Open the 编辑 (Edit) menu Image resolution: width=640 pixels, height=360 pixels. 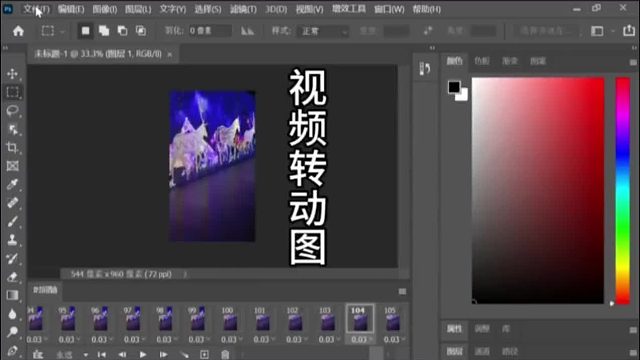(x=71, y=9)
